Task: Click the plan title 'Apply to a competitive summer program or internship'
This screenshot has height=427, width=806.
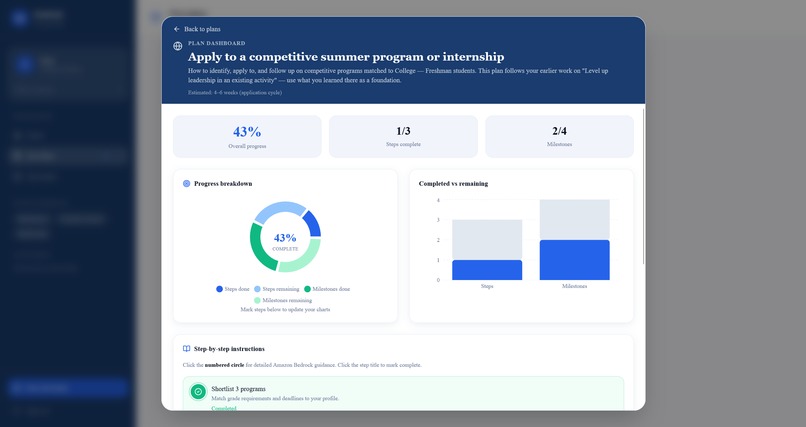Action: coord(346,57)
